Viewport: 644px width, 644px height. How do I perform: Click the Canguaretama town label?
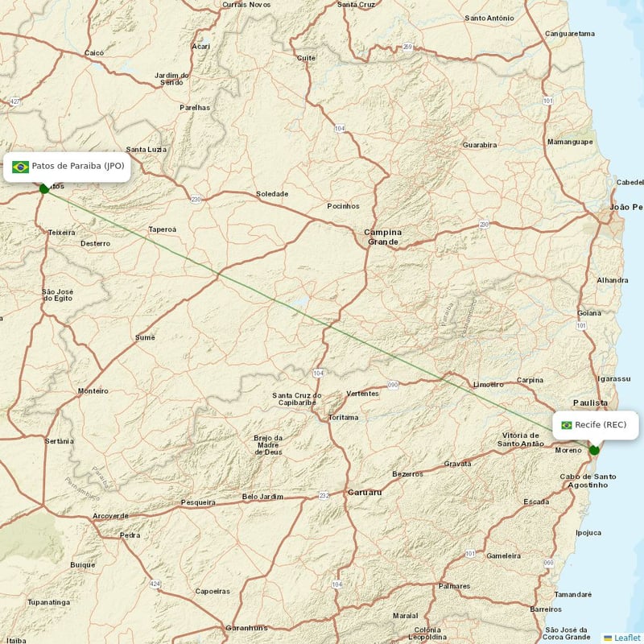point(570,34)
